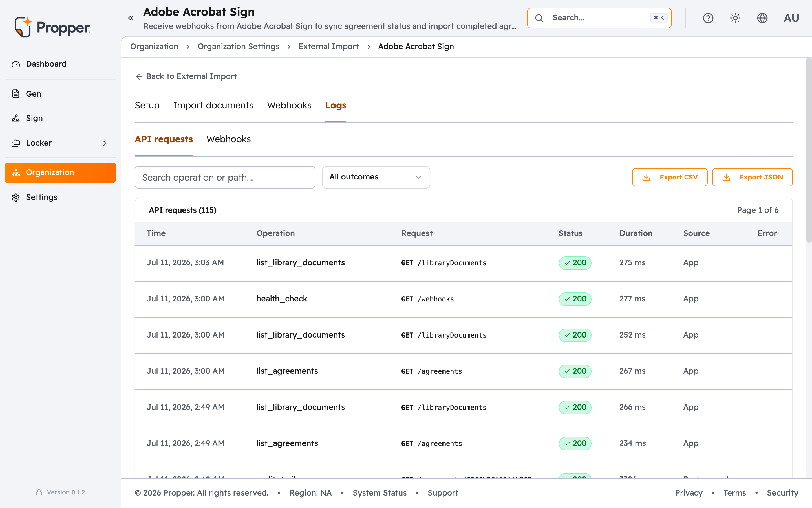Open the All outcomes dropdown

pos(376,177)
